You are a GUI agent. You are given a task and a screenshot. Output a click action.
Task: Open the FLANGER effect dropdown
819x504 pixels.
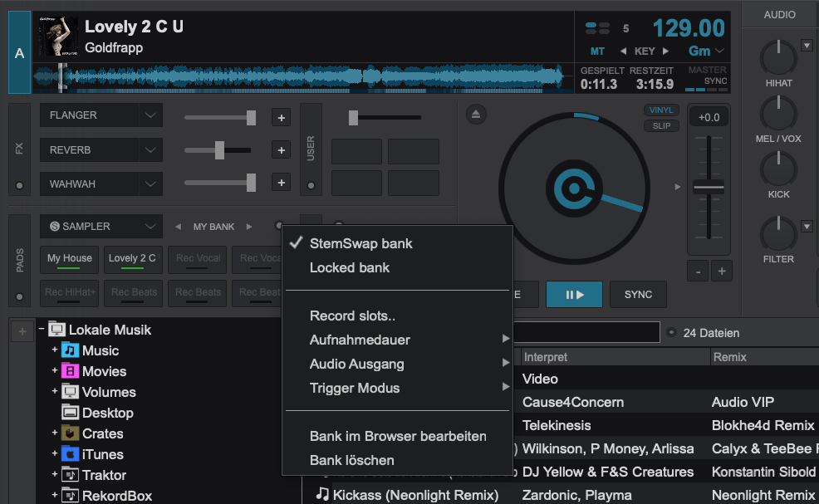[101, 115]
